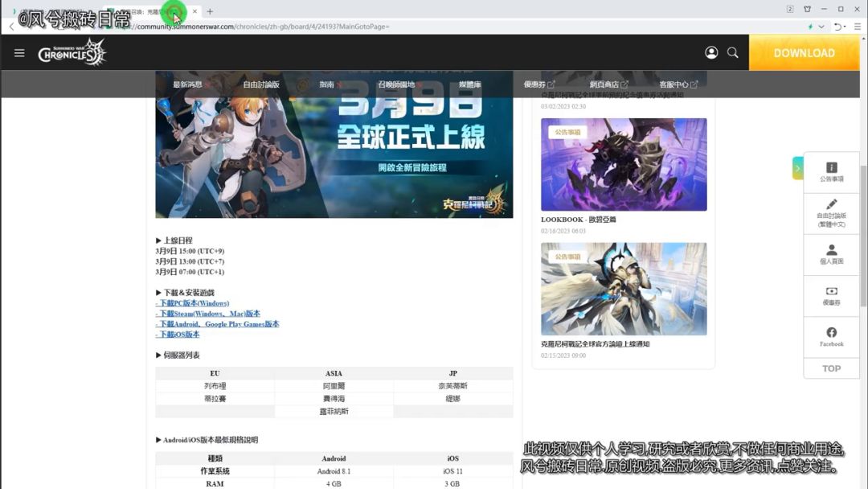Collapse the right side panel arrow tab
868x489 pixels.
tap(797, 167)
